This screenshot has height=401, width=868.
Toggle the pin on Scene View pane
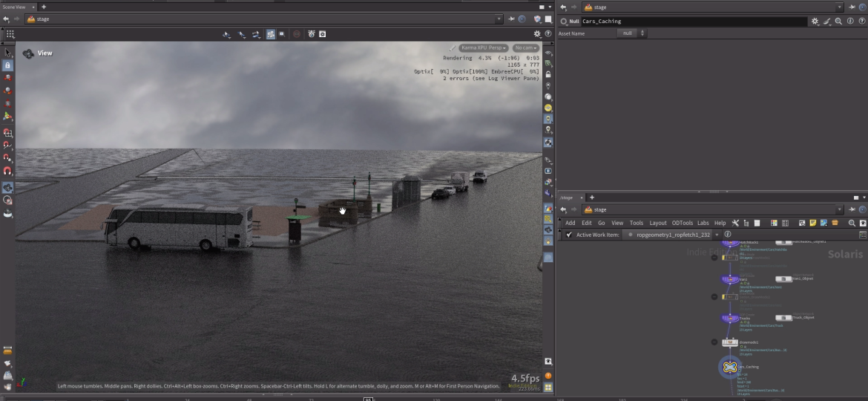[511, 19]
